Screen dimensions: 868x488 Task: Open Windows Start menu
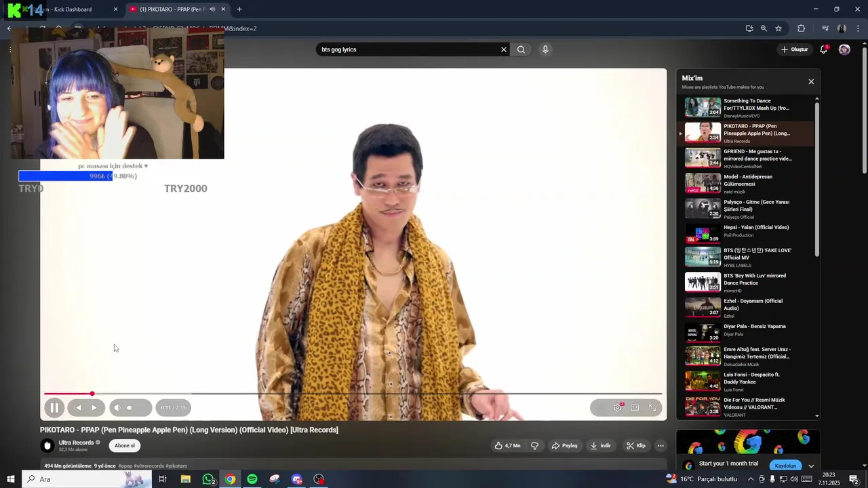(11, 479)
